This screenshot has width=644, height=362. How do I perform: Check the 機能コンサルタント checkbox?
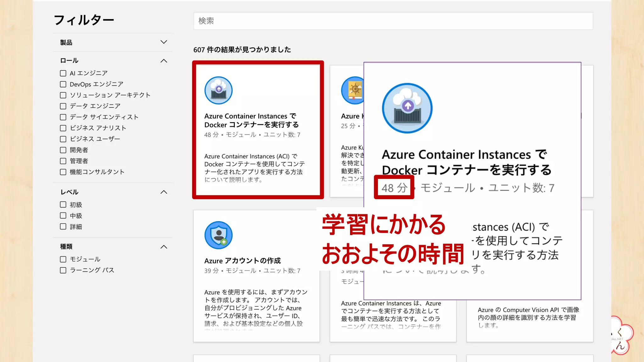pyautogui.click(x=63, y=172)
